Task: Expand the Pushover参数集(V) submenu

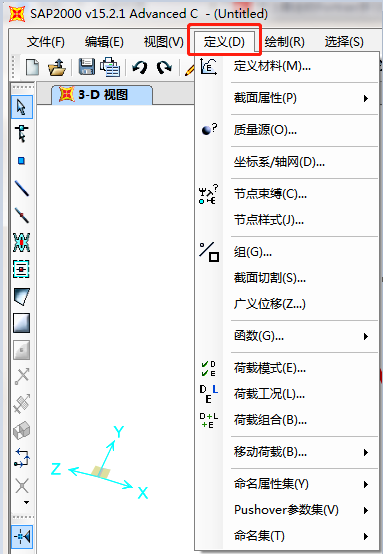Action: pyautogui.click(x=287, y=510)
